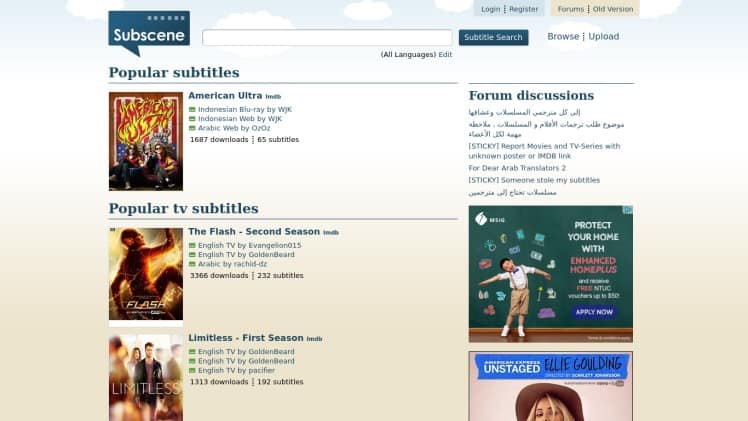Click the subtitle search text field

coord(327,37)
